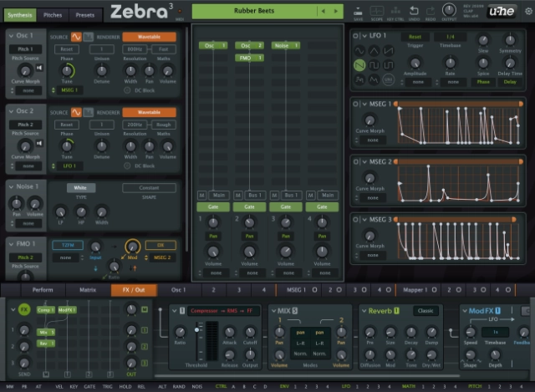Go to the previous preset arrow
The width and height of the screenshot is (535, 392).
pyautogui.click(x=324, y=11)
